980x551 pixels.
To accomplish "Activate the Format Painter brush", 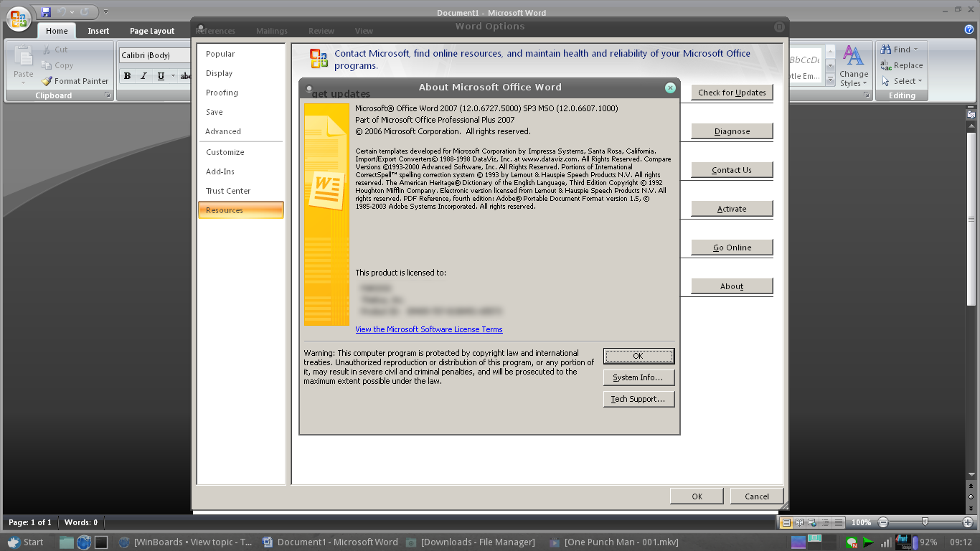I will 46,81.
